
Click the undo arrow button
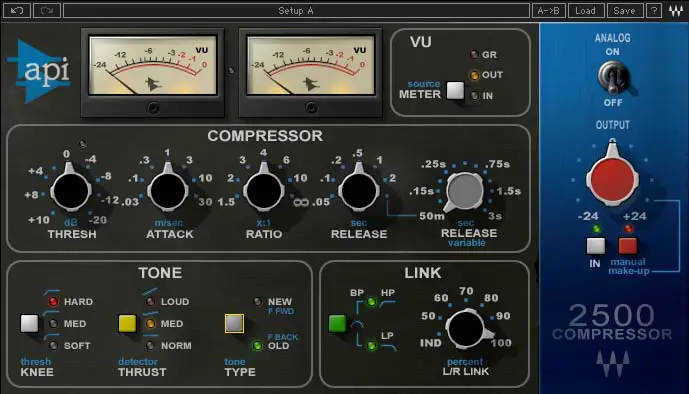(x=17, y=11)
